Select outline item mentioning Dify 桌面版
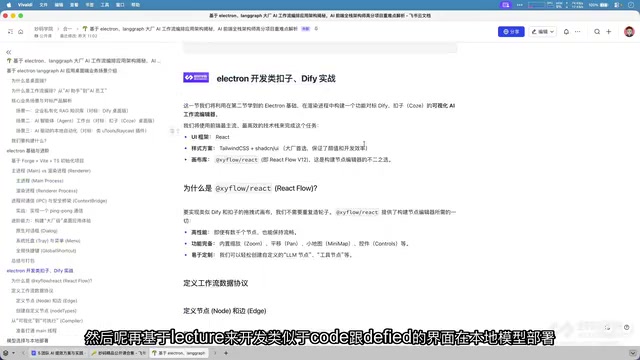Image resolution: width=640 pixels, height=360 pixels. (x=72, y=111)
